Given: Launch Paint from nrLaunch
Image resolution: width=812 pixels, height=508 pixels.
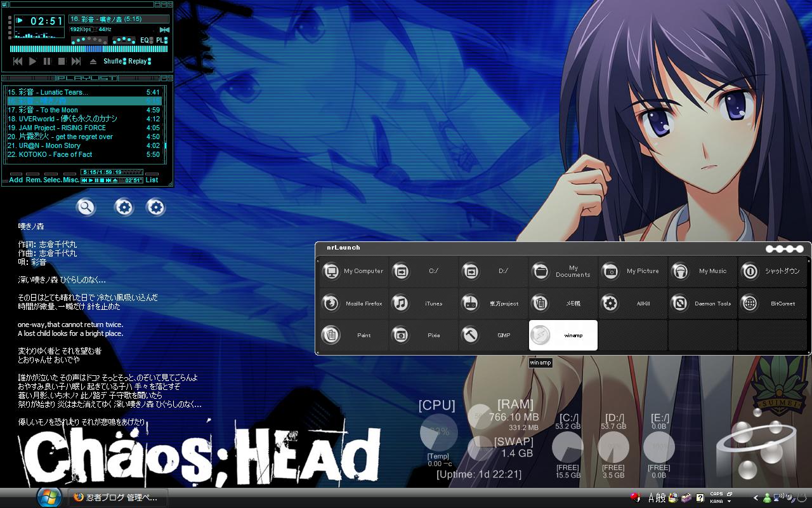Looking at the screenshot, I should click(353, 335).
